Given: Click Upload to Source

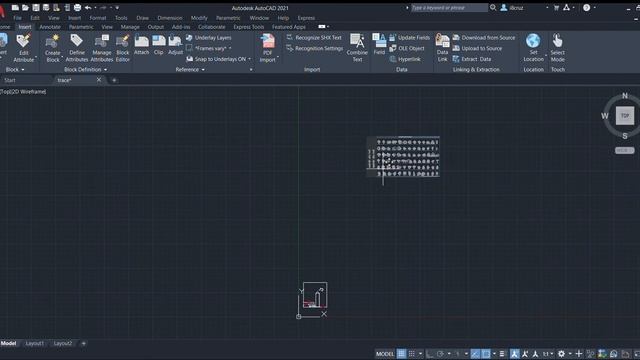Looking at the screenshot, I should coord(478,48).
